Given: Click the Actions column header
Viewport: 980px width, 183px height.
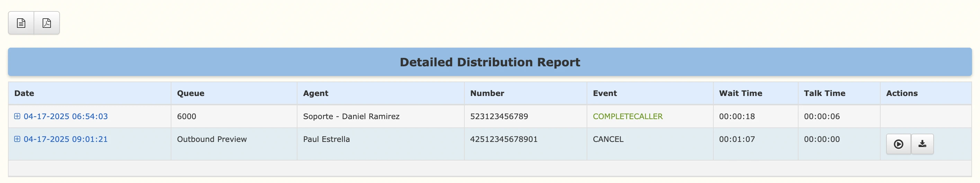Looking at the screenshot, I should 902,93.
